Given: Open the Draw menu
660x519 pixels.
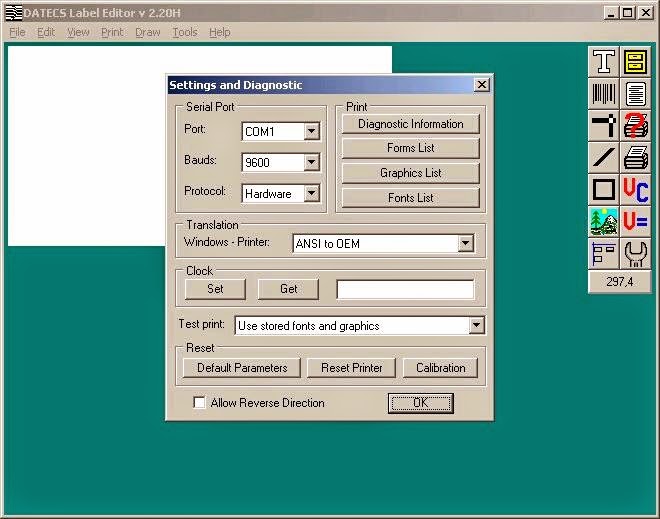Looking at the screenshot, I should (x=148, y=32).
